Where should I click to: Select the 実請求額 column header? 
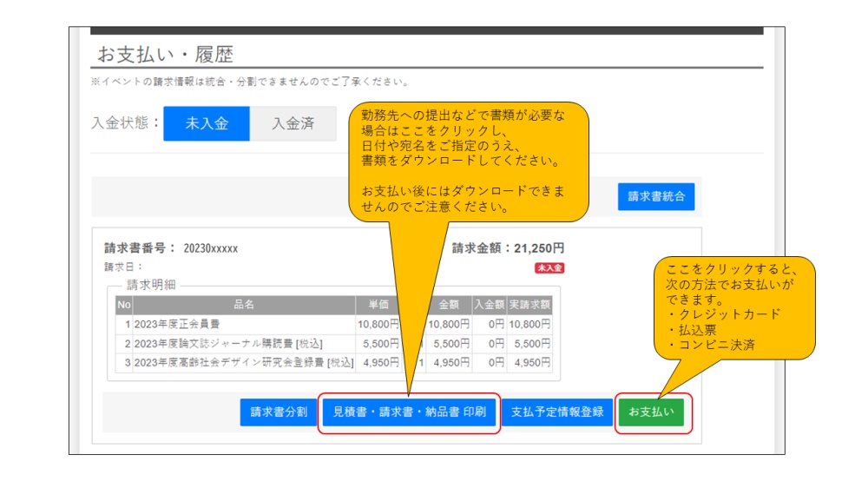point(529,305)
